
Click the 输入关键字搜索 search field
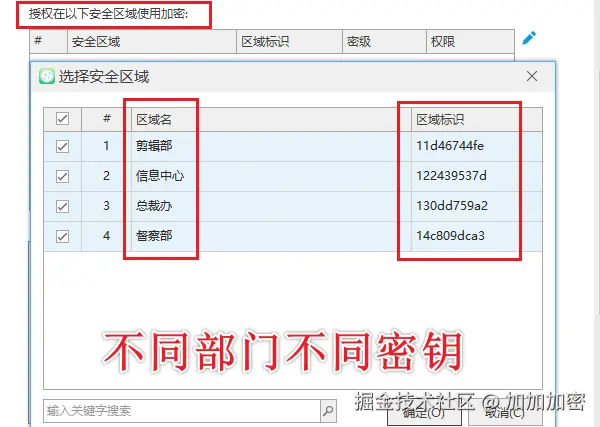point(182,411)
